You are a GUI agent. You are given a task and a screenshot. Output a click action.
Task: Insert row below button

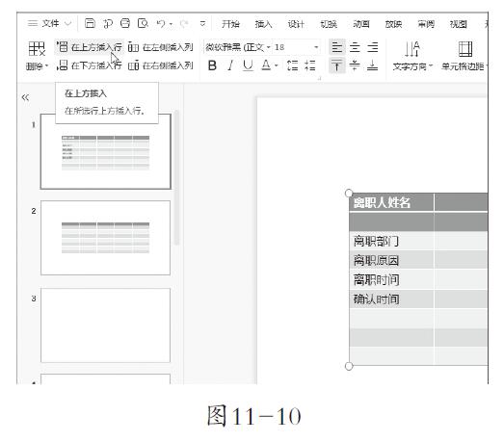[x=90, y=65]
